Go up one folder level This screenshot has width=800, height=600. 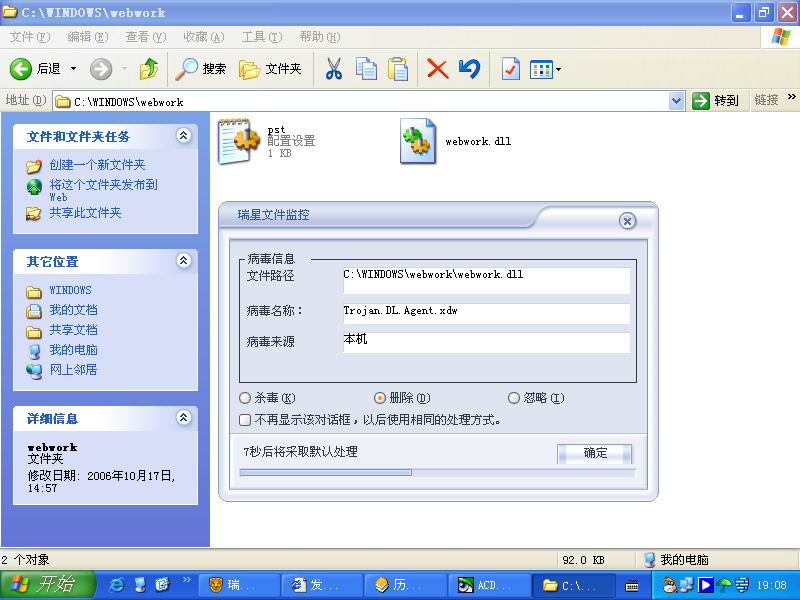click(x=148, y=69)
